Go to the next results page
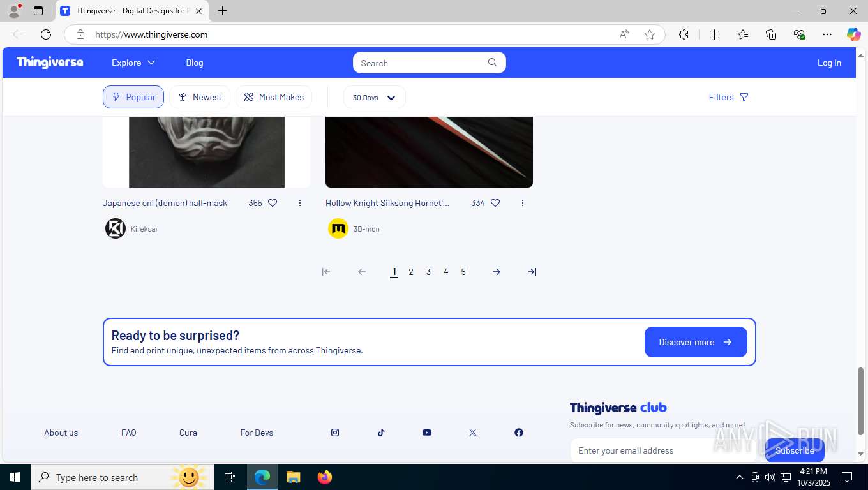The height and width of the screenshot is (490, 868). 497,272
